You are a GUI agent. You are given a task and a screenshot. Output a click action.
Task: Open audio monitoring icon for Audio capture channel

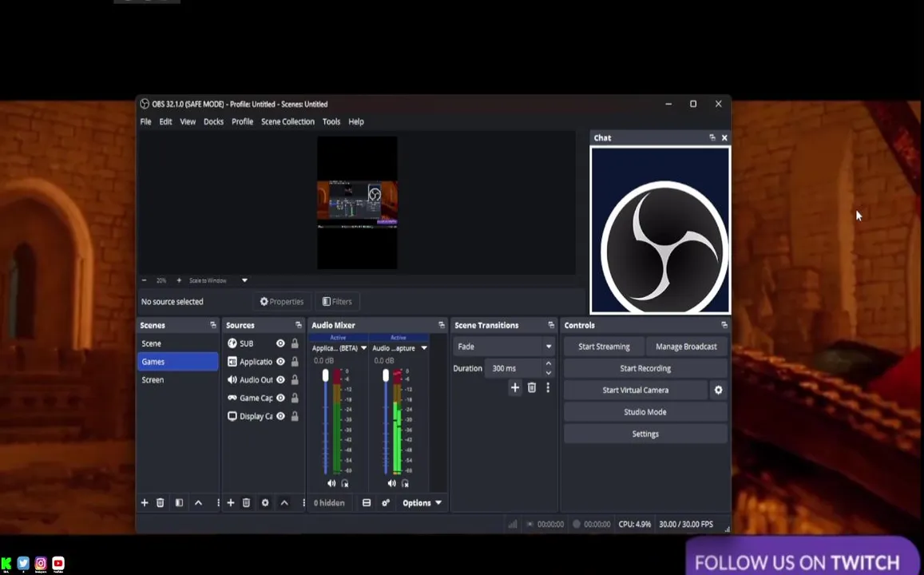point(406,483)
